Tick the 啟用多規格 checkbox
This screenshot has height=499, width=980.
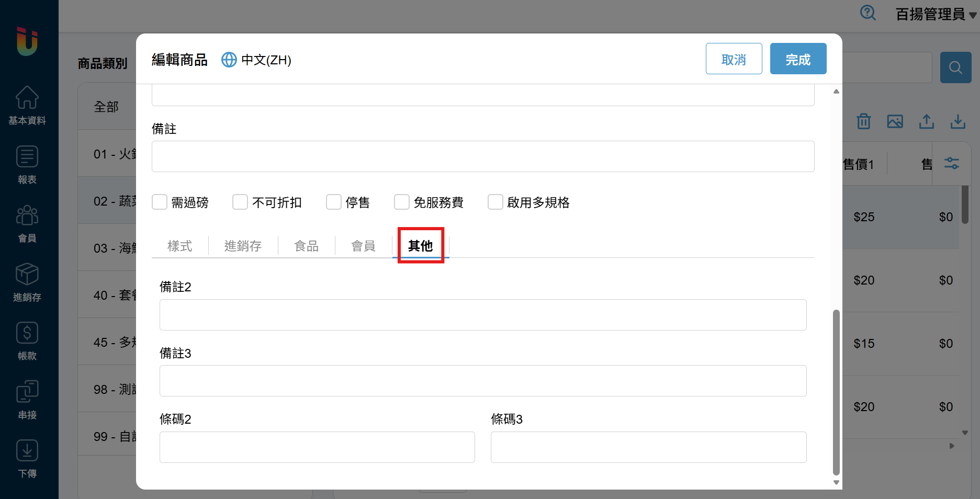point(495,202)
